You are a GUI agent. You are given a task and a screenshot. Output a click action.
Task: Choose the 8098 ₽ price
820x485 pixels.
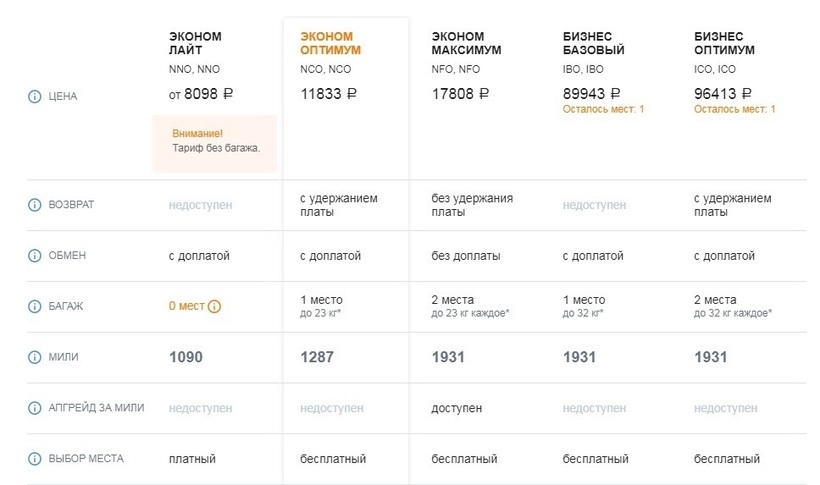pyautogui.click(x=201, y=94)
